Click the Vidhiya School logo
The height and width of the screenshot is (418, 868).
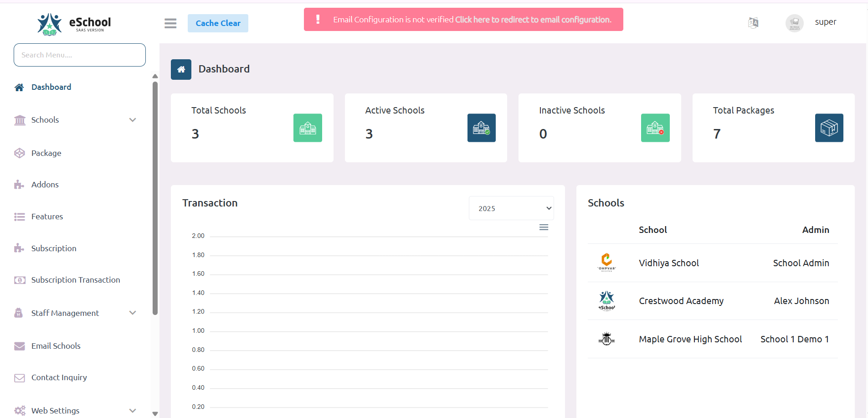click(x=606, y=263)
